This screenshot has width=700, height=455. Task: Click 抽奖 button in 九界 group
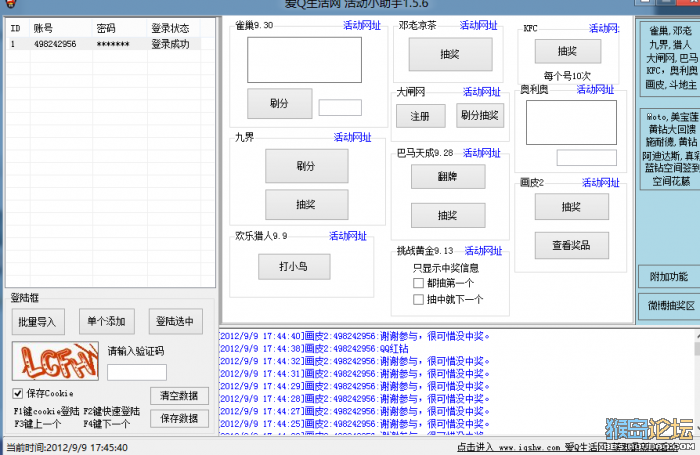[x=307, y=205]
